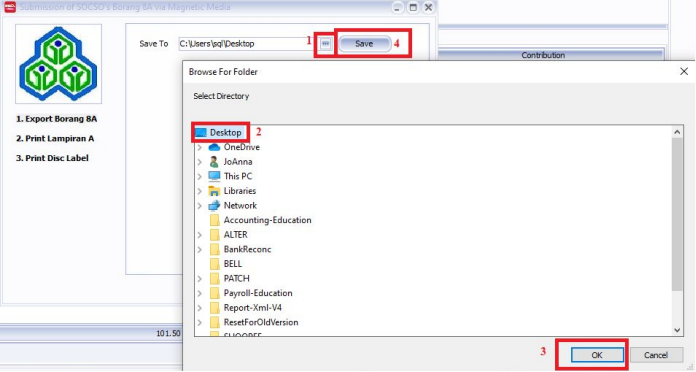Click the ResetForOldVersion folder icon
The height and width of the screenshot is (372, 696).
(x=214, y=323)
